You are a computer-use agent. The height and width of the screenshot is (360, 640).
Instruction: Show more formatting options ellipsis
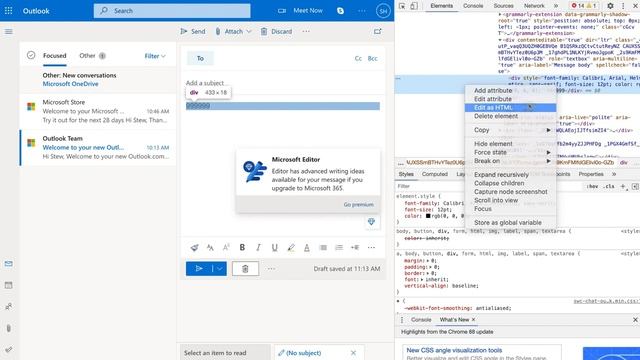(371, 247)
